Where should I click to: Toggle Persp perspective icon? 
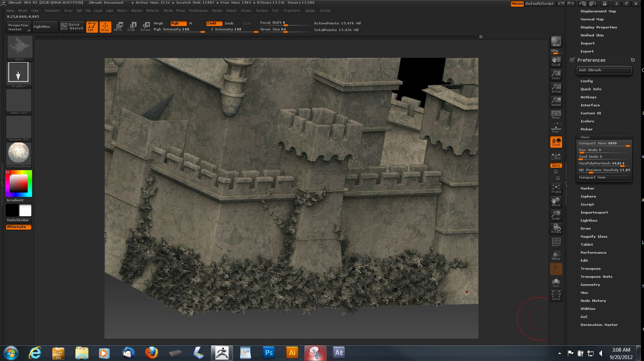point(556,115)
